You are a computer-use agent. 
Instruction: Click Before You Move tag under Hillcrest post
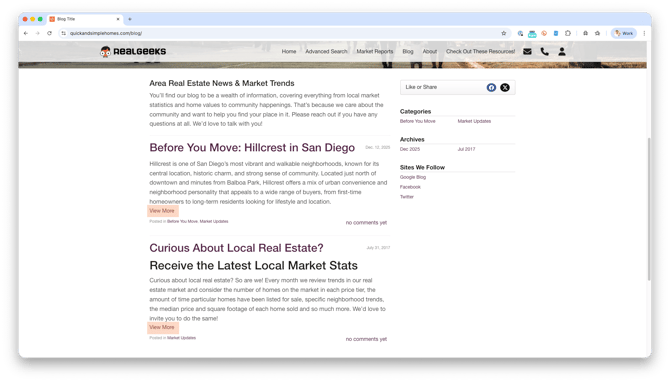point(182,221)
